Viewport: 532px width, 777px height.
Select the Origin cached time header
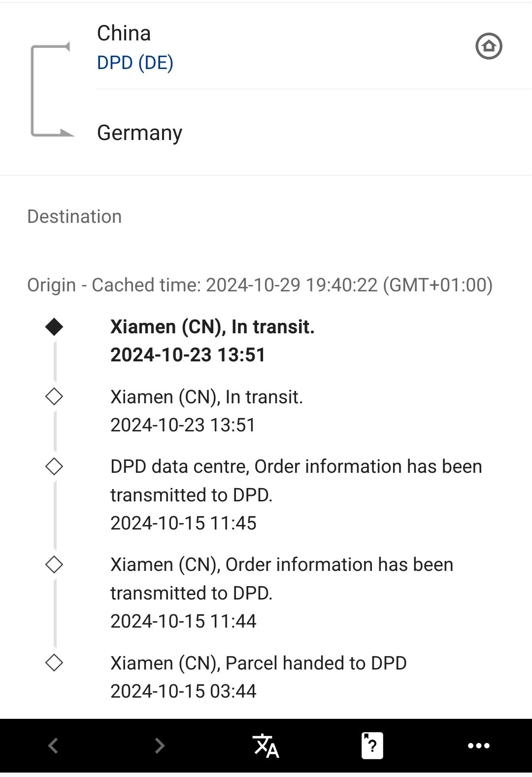coord(260,285)
